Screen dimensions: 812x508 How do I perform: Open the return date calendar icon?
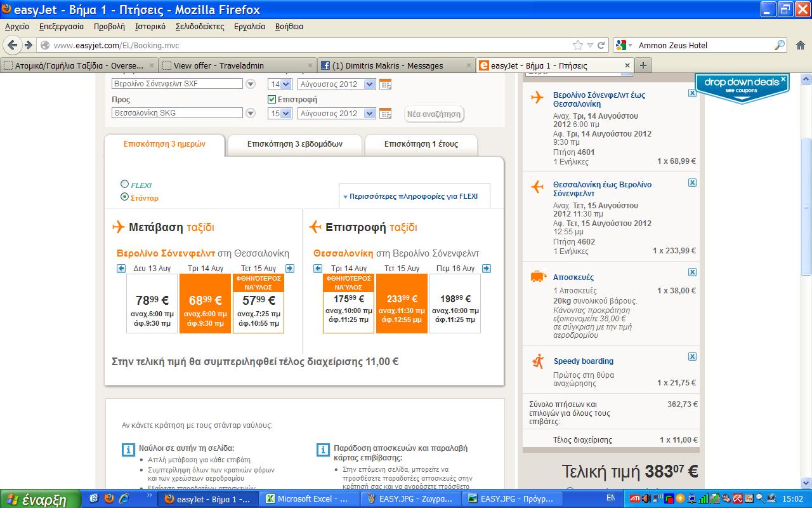pos(385,113)
